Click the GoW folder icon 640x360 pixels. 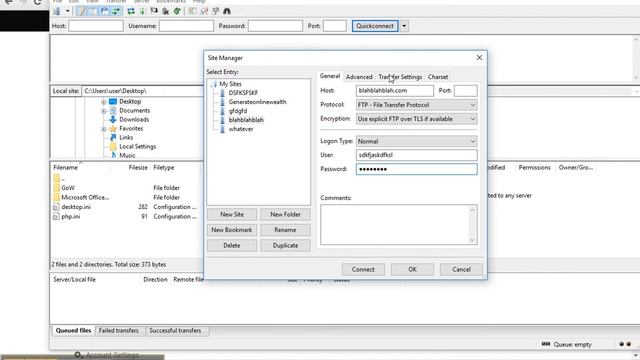click(x=56, y=188)
